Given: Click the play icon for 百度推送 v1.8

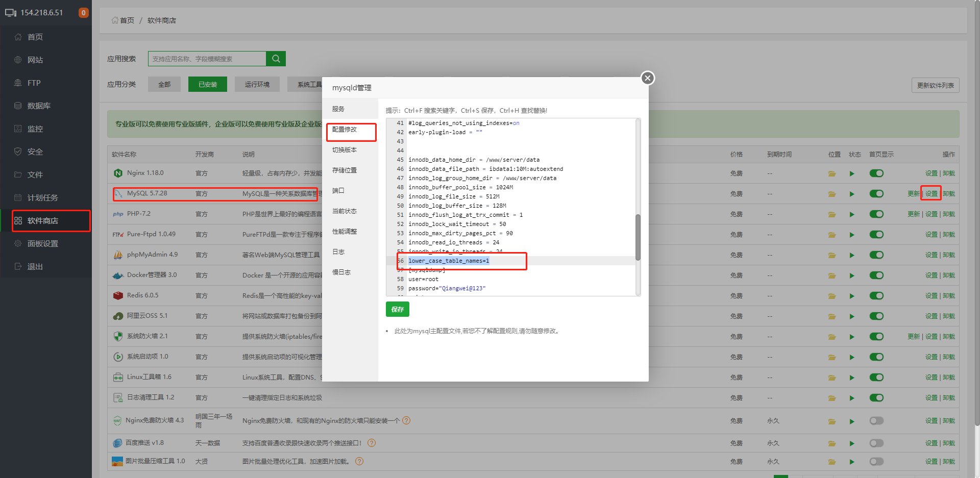Looking at the screenshot, I should click(852, 443).
